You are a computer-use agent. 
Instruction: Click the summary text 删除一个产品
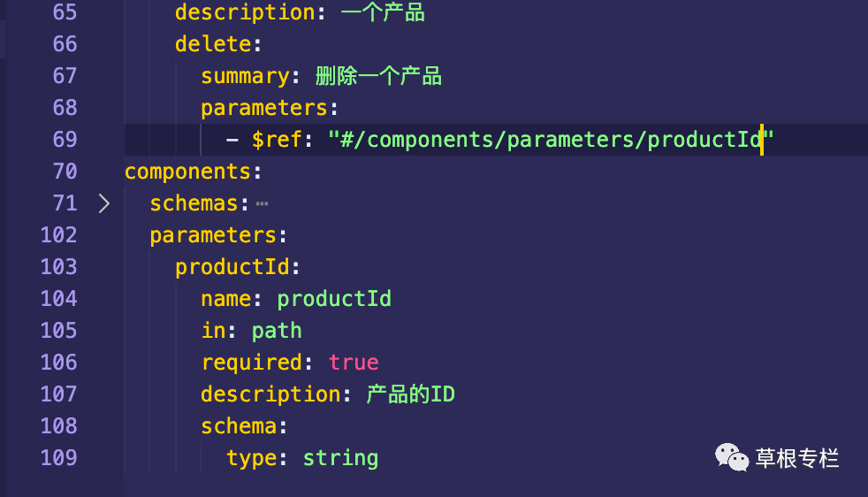pos(378,76)
